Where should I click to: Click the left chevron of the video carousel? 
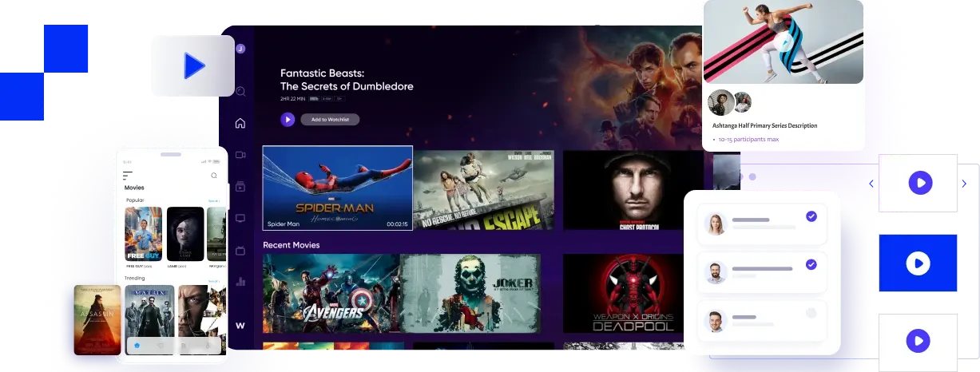coord(871,184)
